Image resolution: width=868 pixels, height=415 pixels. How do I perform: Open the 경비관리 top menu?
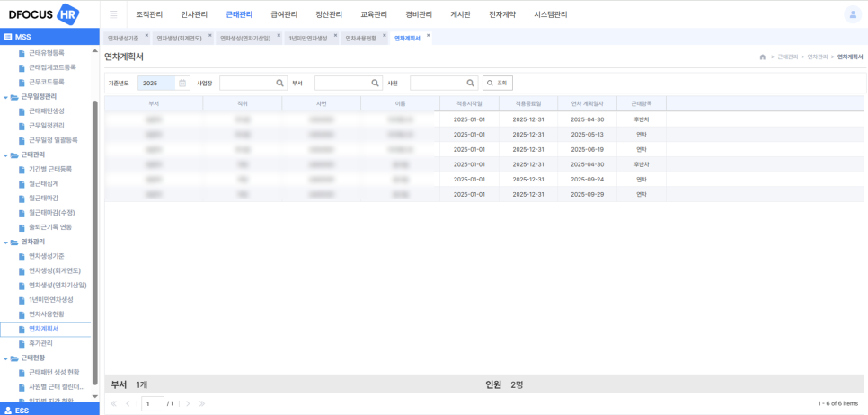point(419,15)
